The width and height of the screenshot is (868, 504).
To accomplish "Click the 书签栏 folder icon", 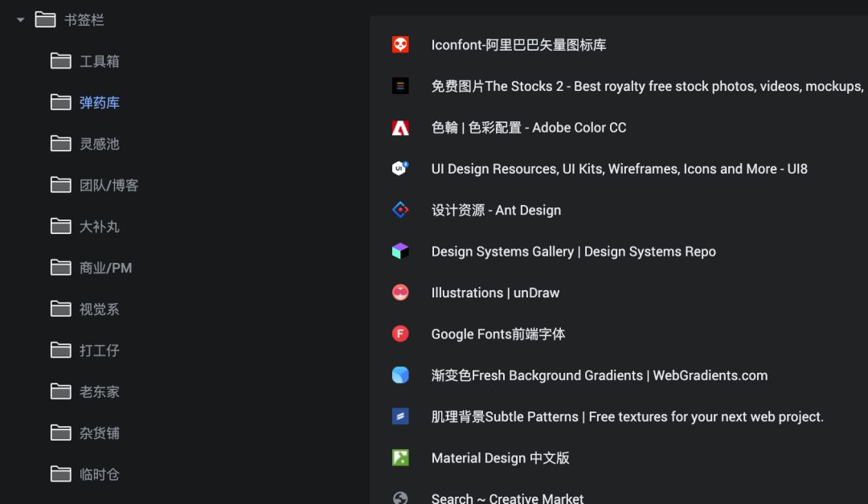I will pos(45,20).
